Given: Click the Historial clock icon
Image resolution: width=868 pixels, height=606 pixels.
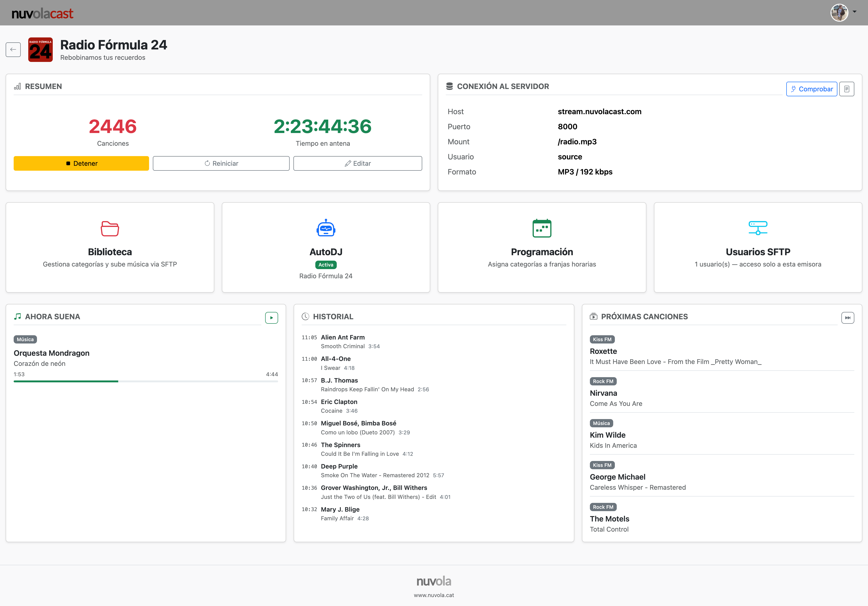Looking at the screenshot, I should (306, 316).
